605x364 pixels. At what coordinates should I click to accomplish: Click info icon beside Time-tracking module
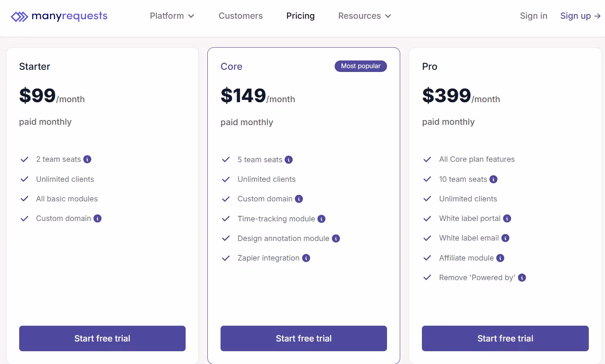tap(321, 219)
